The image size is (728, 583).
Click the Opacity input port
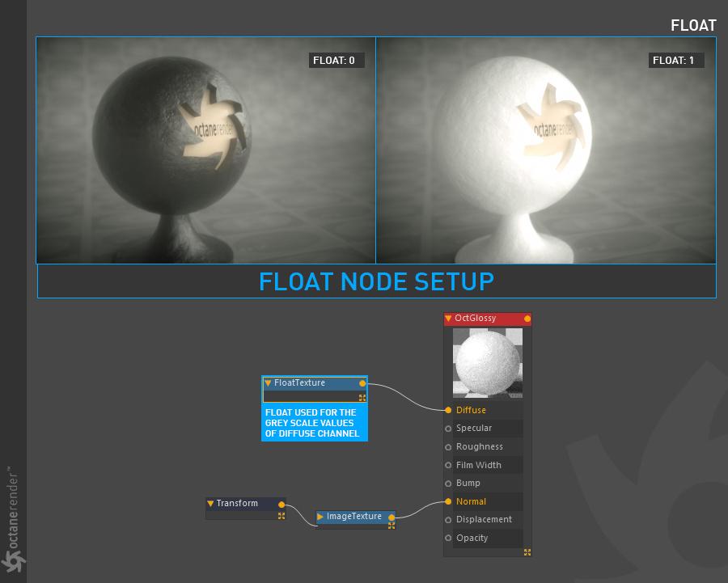pyautogui.click(x=448, y=538)
